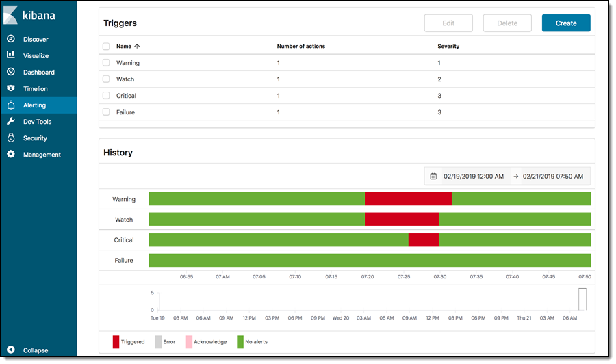616x364 pixels.
Task: Toggle the select-all triggers checkbox
Action: click(x=106, y=47)
